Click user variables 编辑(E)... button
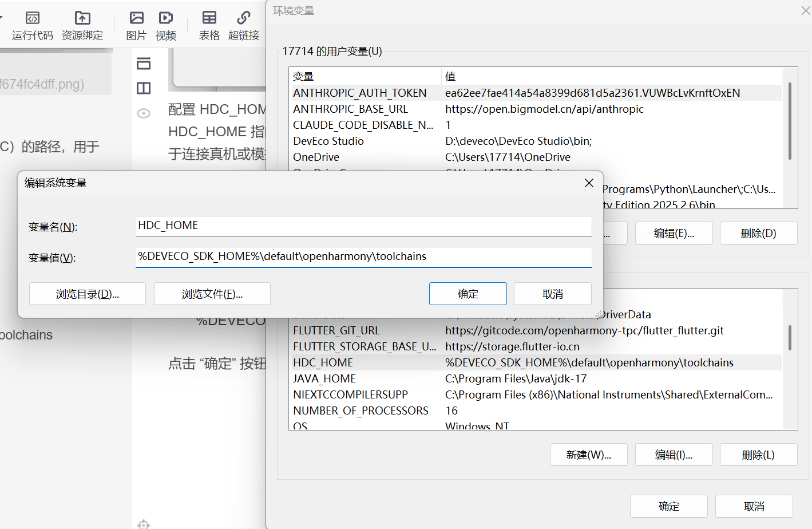Screen dimensions: 812x529 click(674, 233)
